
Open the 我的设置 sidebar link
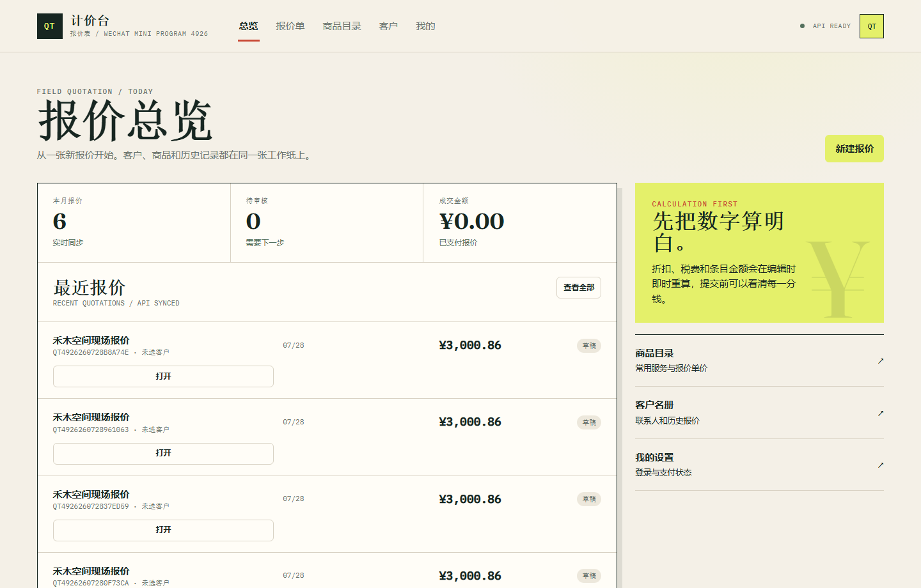tap(759, 465)
